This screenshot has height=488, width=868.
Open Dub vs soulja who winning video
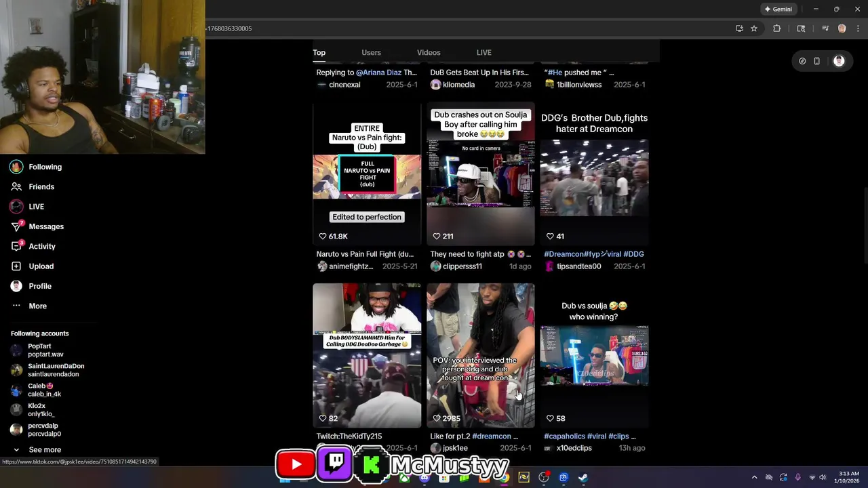(x=594, y=355)
